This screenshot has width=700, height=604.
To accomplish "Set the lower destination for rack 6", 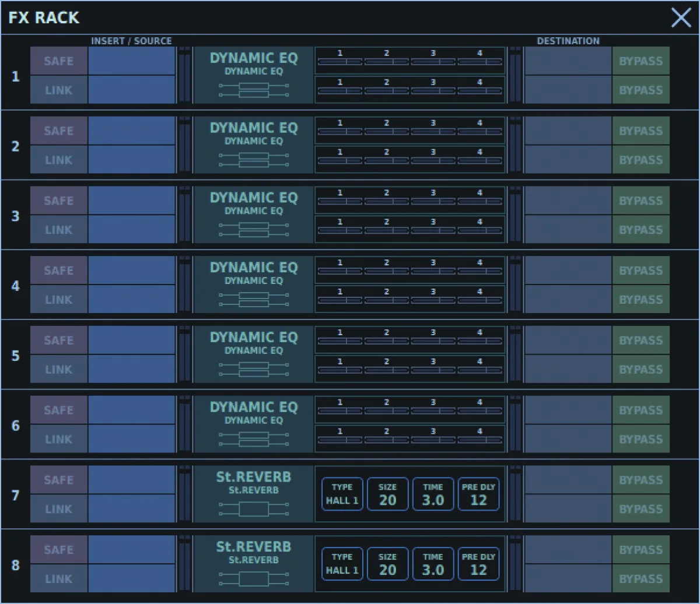I will 568,439.
